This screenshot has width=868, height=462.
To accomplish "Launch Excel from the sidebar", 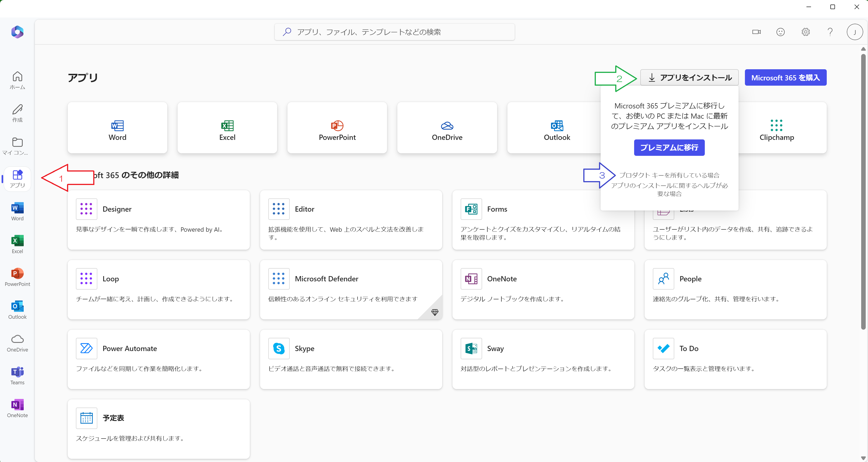I will tap(17, 244).
